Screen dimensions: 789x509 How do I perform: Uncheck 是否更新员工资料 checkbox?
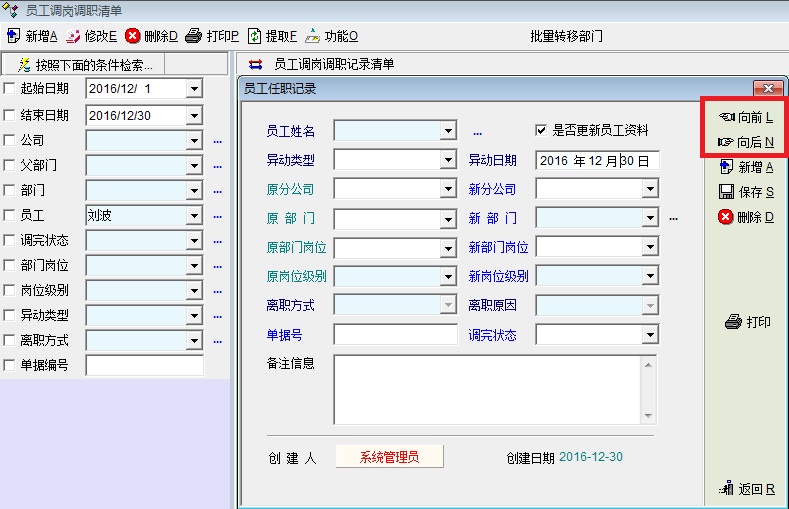pos(541,131)
